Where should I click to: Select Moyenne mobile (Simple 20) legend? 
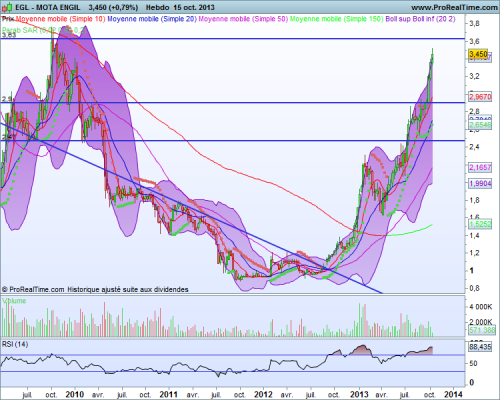coord(152,19)
